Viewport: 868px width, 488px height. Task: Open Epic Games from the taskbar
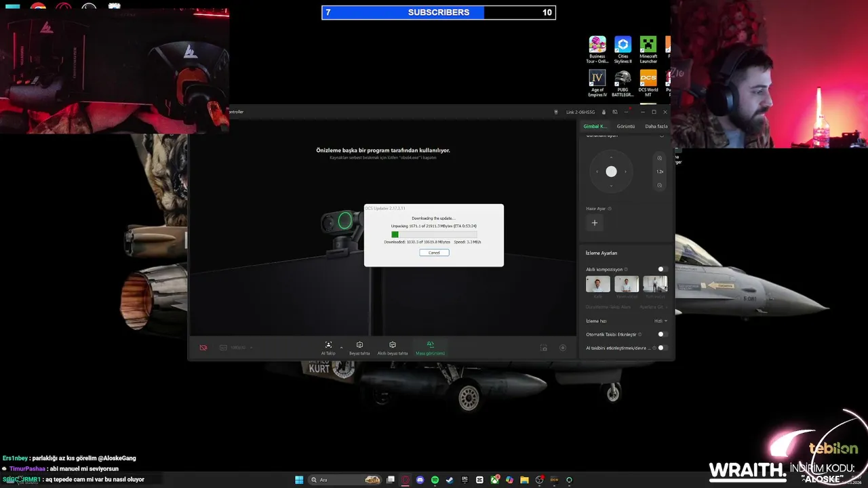[465, 480]
